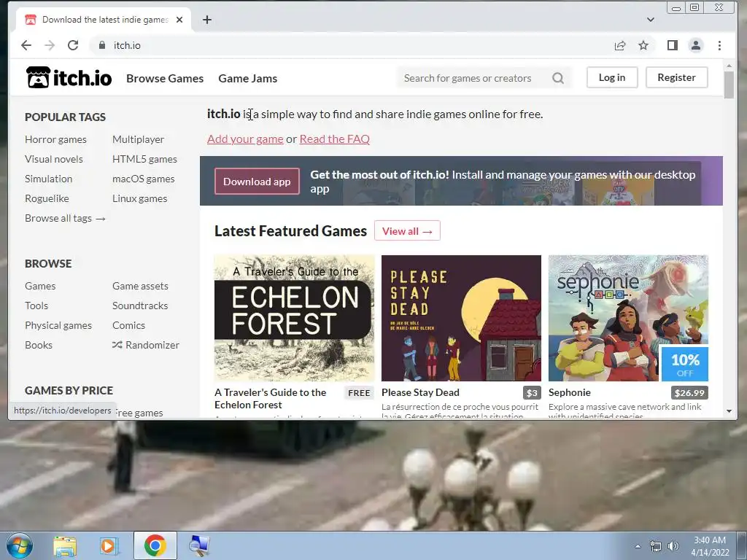The image size is (747, 560).
Task: Click the search magnifier icon
Action: click(558, 77)
